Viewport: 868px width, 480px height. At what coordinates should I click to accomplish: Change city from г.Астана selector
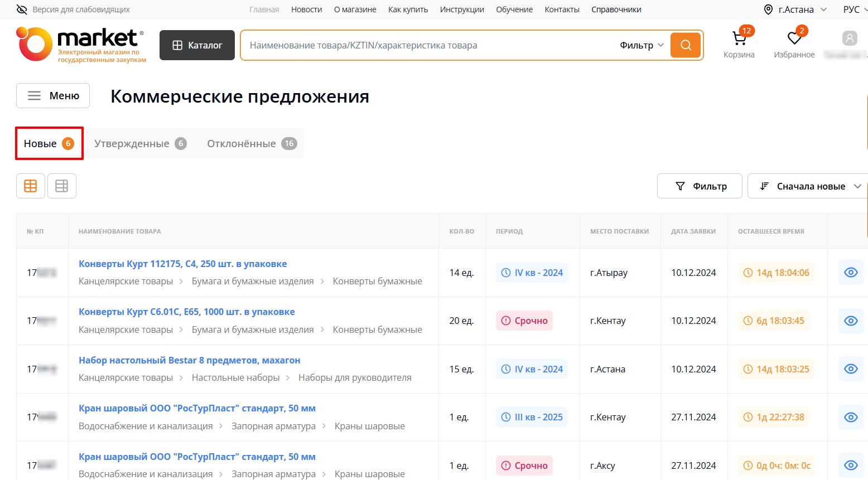[x=795, y=9]
